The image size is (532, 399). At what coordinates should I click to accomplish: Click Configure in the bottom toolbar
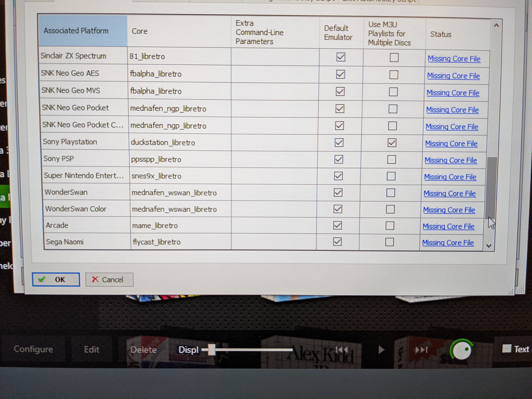coord(33,349)
